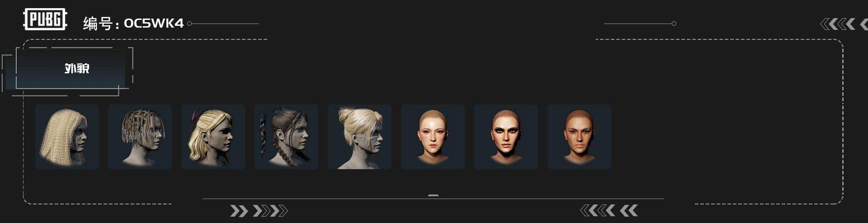This screenshot has width=868, height=223.
Task: Click the small handle above bottom divider
Action: (x=433, y=196)
